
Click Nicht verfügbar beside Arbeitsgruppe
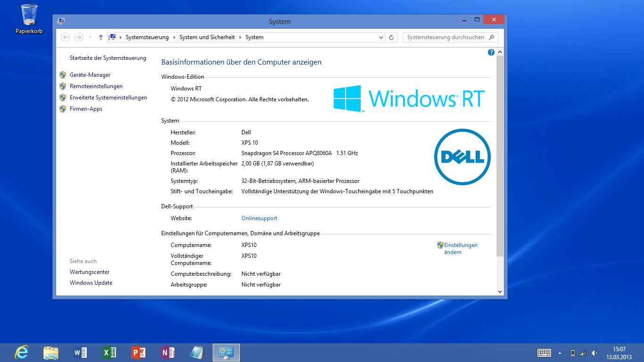click(261, 285)
